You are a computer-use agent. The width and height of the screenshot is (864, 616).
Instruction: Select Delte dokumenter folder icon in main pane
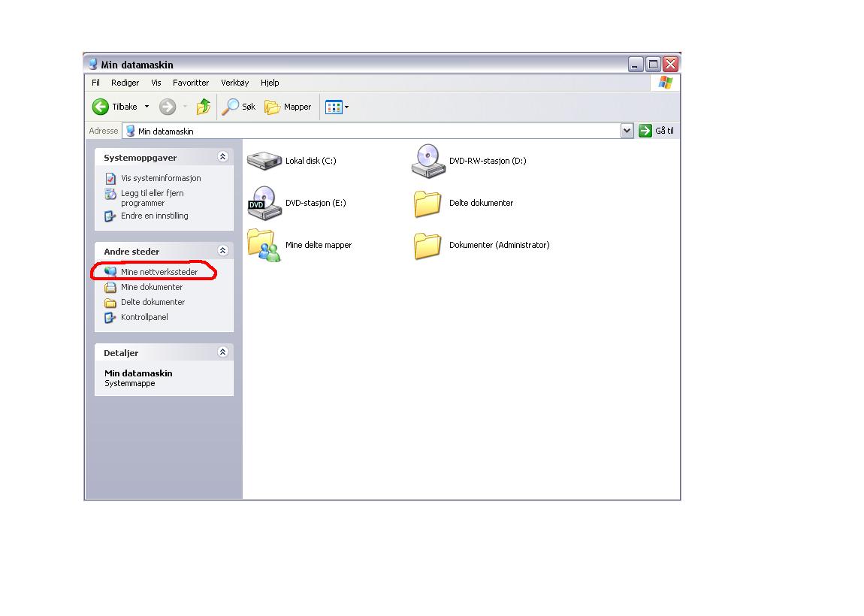pyautogui.click(x=427, y=204)
